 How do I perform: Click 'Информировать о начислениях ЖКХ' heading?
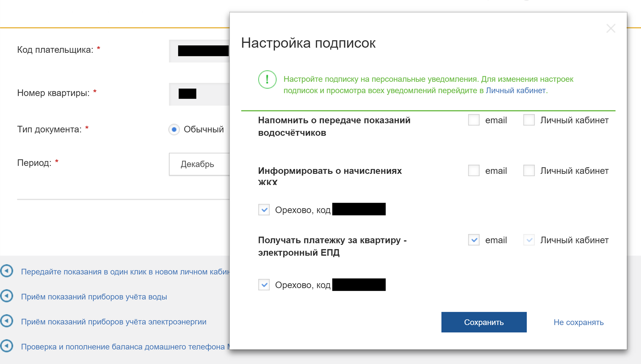(330, 176)
